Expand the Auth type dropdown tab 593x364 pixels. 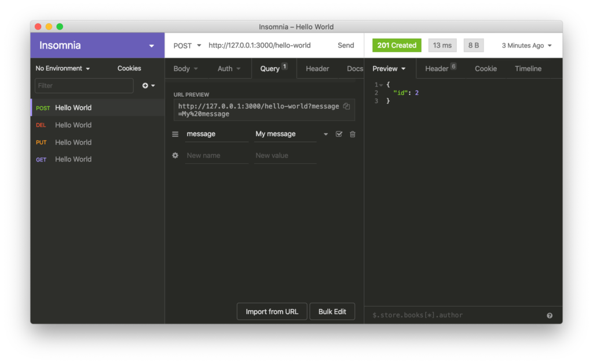[229, 69]
